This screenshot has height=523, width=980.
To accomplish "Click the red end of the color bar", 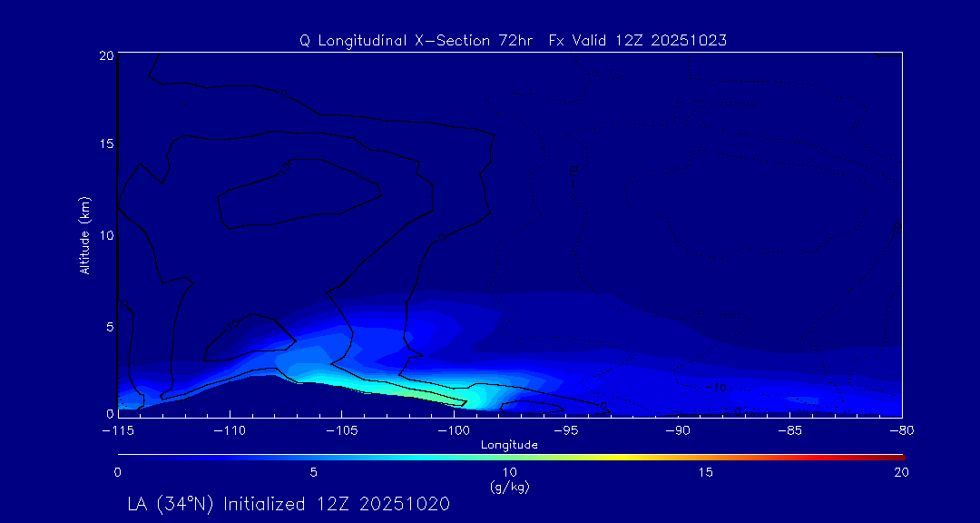I will 898,456.
